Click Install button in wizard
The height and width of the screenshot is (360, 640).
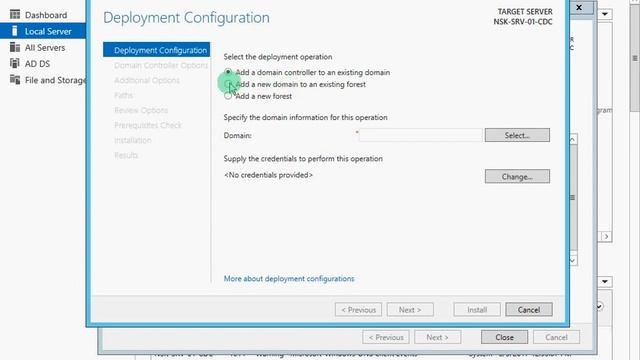click(x=477, y=309)
